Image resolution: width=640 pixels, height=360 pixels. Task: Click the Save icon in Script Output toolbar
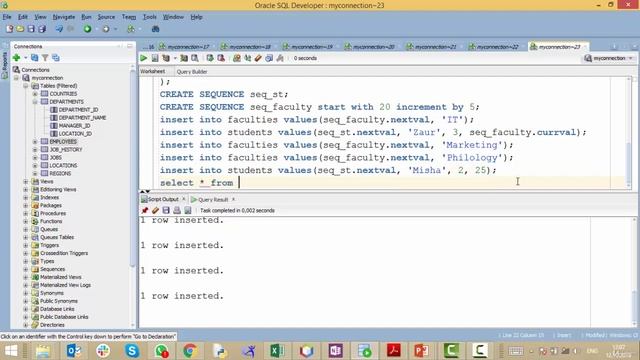tap(166, 211)
